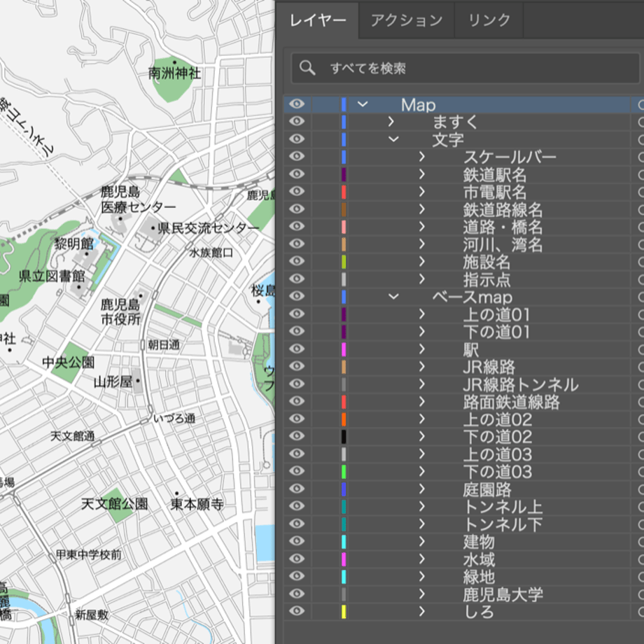Toggle visibility of ますく layer
Viewport: 644px width, 644px height.
[x=297, y=121]
